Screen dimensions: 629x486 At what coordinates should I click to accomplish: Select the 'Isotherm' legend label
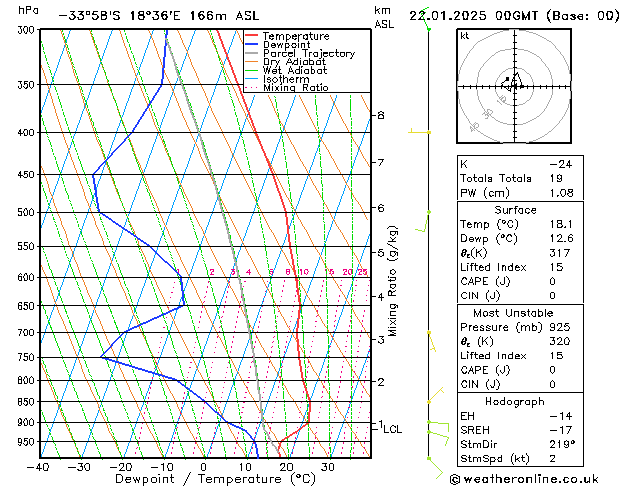point(286,79)
